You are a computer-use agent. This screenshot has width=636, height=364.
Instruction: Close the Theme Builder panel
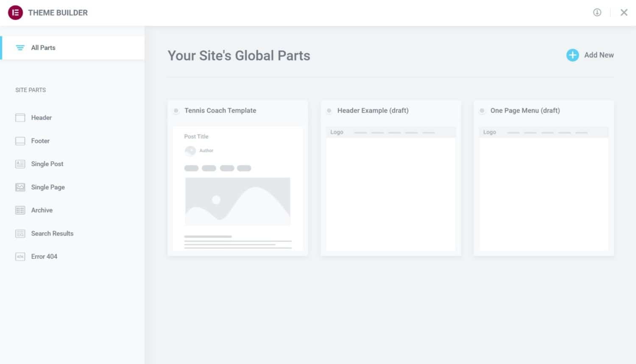point(624,12)
